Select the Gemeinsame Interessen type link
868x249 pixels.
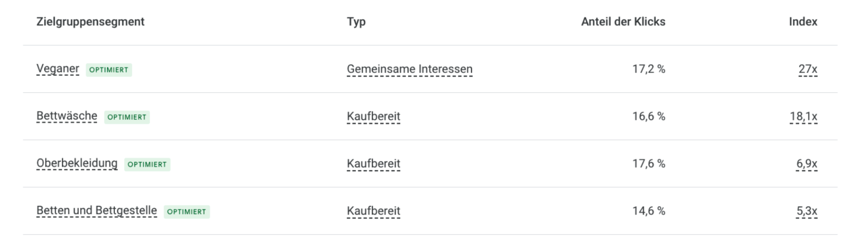pyautogui.click(x=409, y=69)
